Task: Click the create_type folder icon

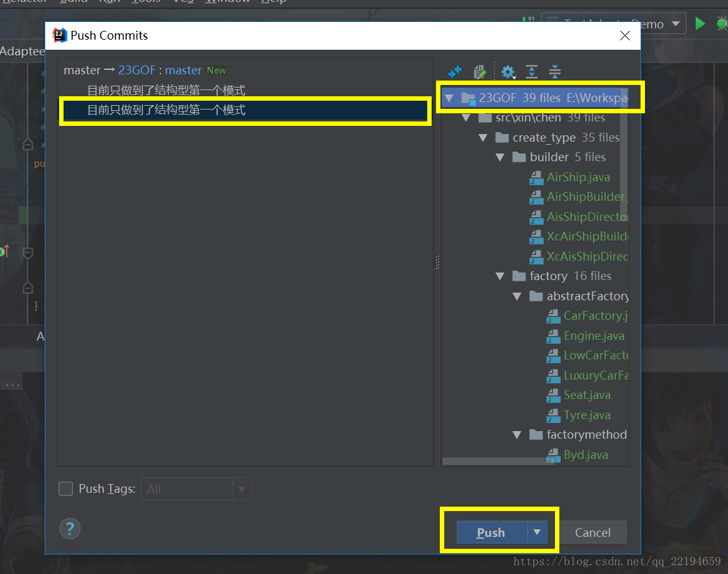Action: coord(502,137)
